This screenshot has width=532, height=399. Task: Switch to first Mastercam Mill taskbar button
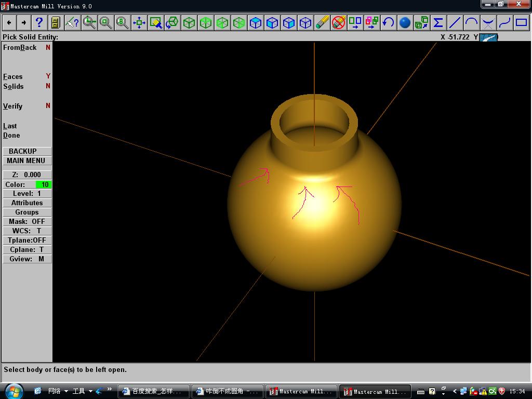(x=301, y=391)
